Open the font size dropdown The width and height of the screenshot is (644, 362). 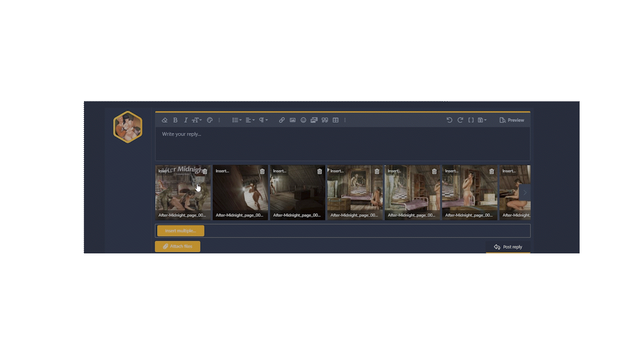click(x=197, y=120)
